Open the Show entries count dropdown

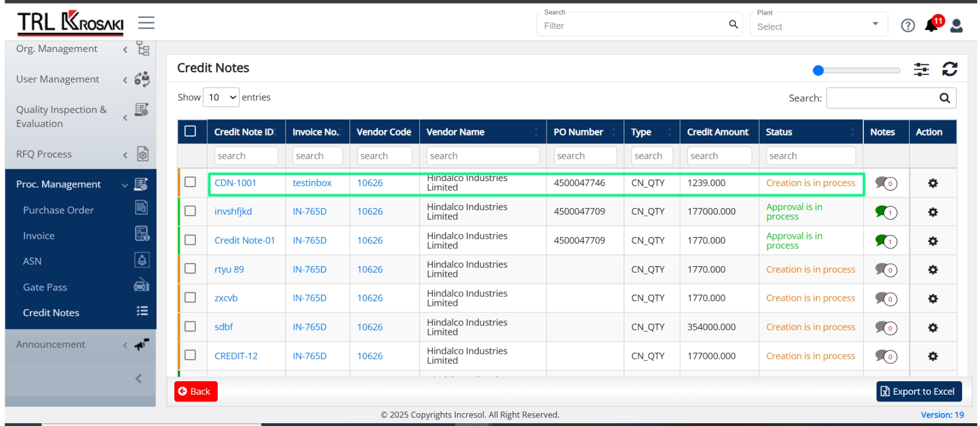pyautogui.click(x=221, y=97)
